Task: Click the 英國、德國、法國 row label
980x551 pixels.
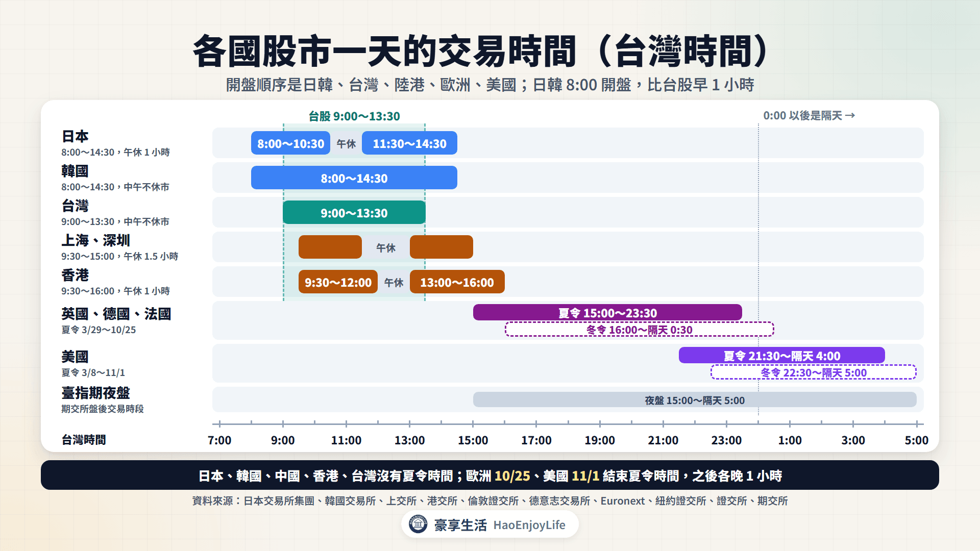Action: pos(116,314)
